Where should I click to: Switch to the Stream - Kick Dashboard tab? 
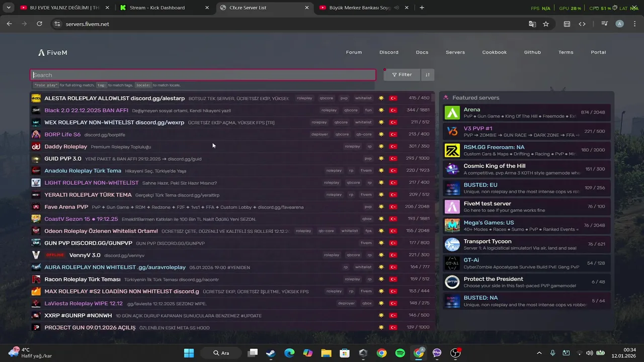pos(165,8)
